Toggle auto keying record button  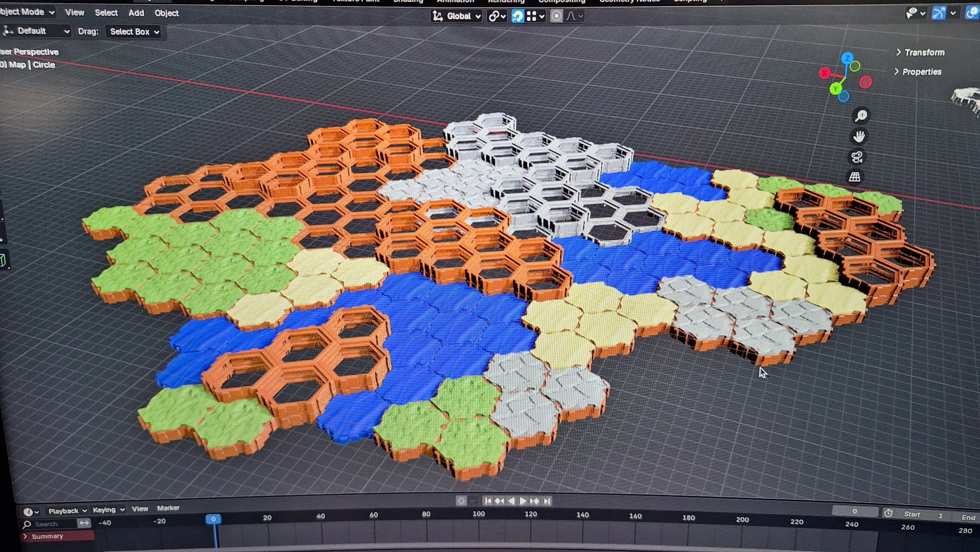pyautogui.click(x=461, y=501)
